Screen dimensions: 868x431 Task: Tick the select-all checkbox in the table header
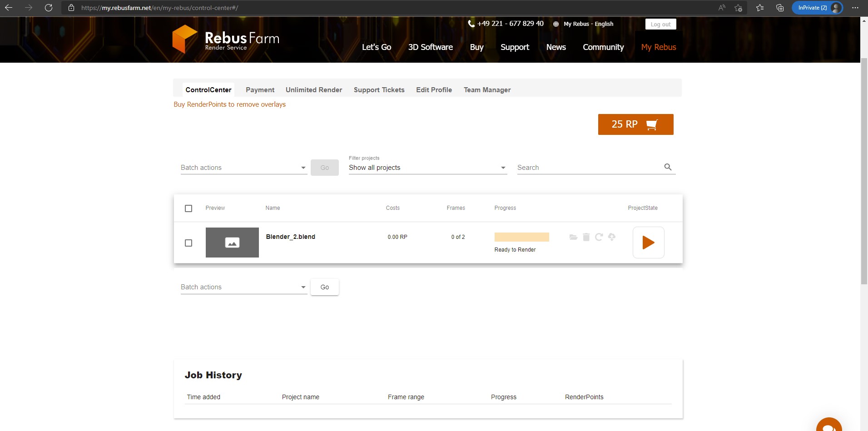[x=188, y=208]
